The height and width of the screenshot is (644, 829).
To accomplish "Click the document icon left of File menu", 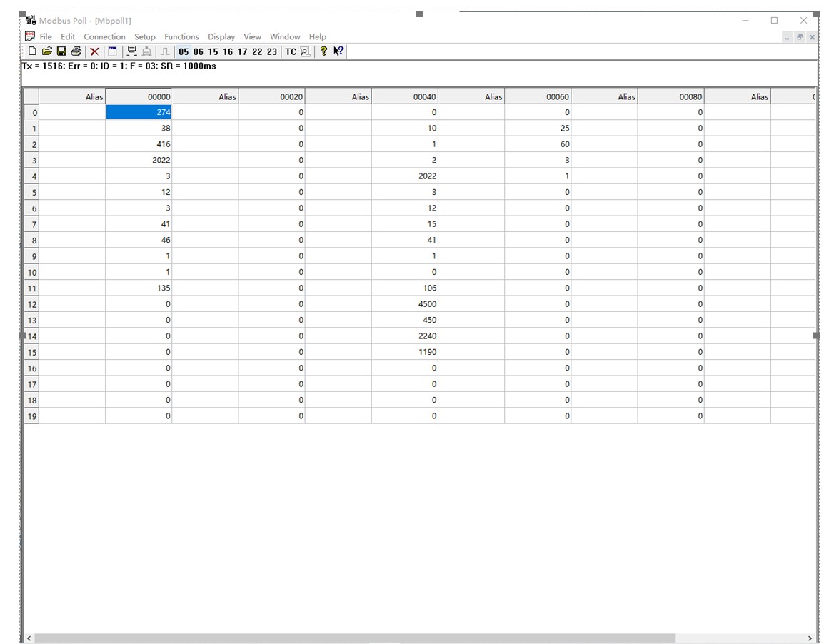I will (30, 36).
